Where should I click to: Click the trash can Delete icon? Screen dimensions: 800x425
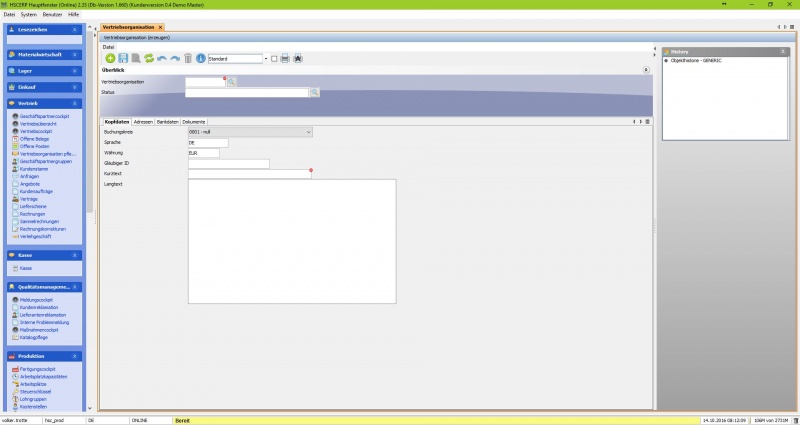[x=187, y=59]
